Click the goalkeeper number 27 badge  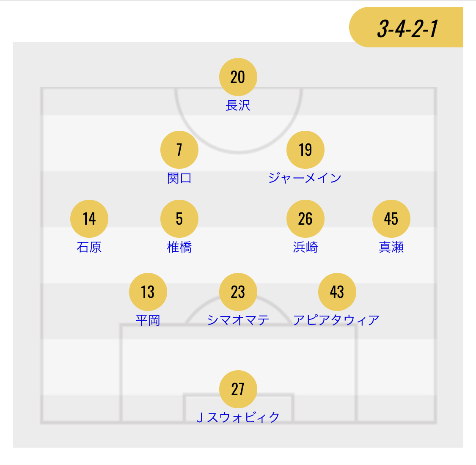[238, 389]
